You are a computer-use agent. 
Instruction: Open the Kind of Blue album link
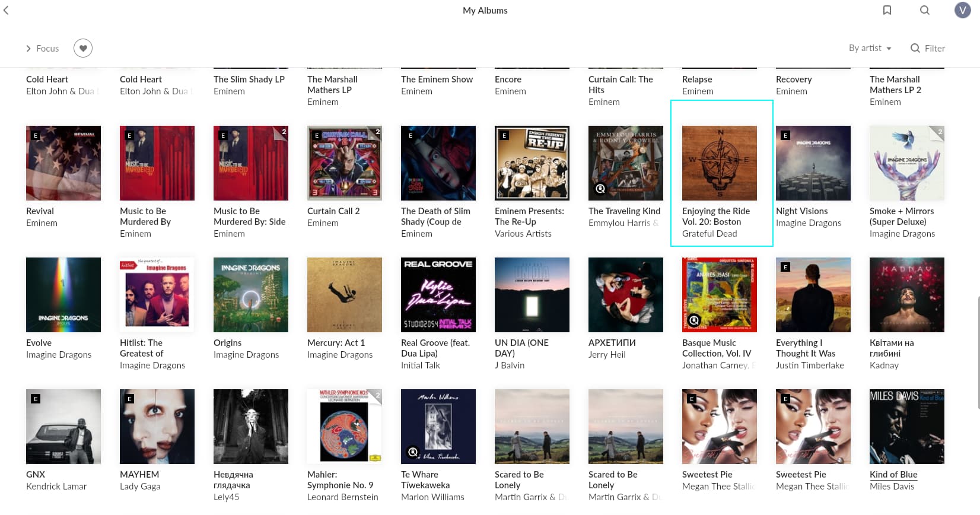[893, 474]
